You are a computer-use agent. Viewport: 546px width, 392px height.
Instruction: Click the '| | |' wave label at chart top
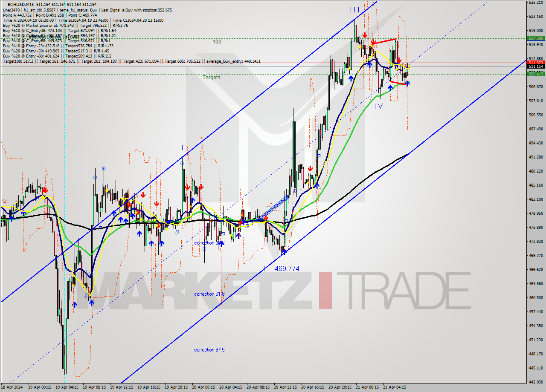[x=354, y=10]
